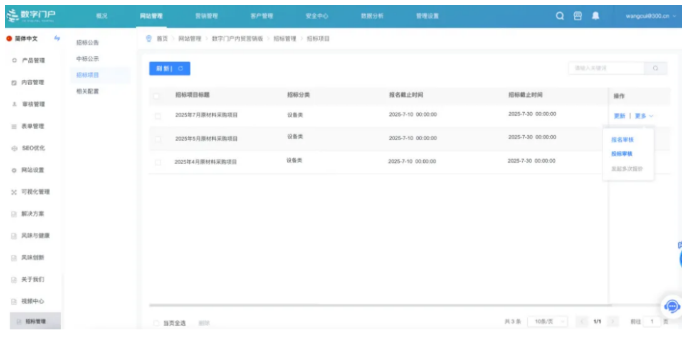This screenshot has height=364, width=685.
Task: Click the 内容管理 sidebar icon
Action: coord(14,82)
